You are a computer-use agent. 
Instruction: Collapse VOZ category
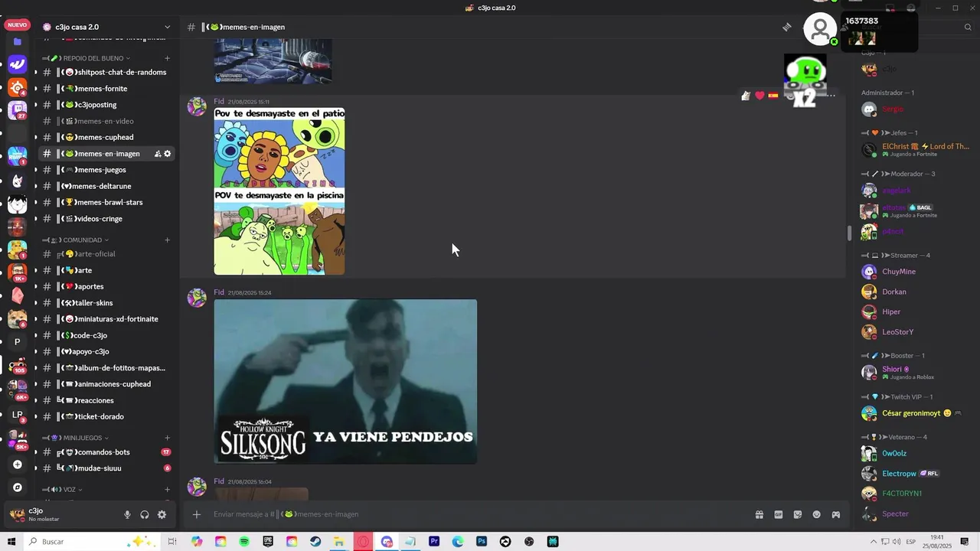click(x=70, y=490)
